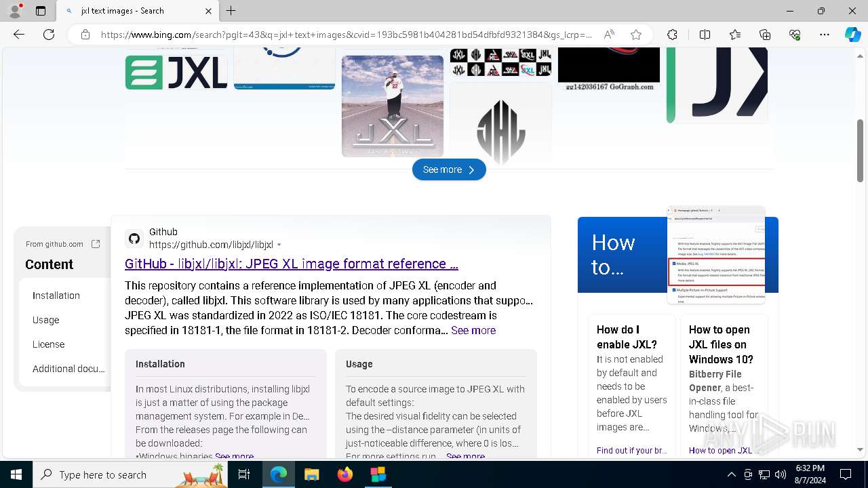Open Browser essentials icon
This screenshot has height=488, width=868.
point(795,35)
